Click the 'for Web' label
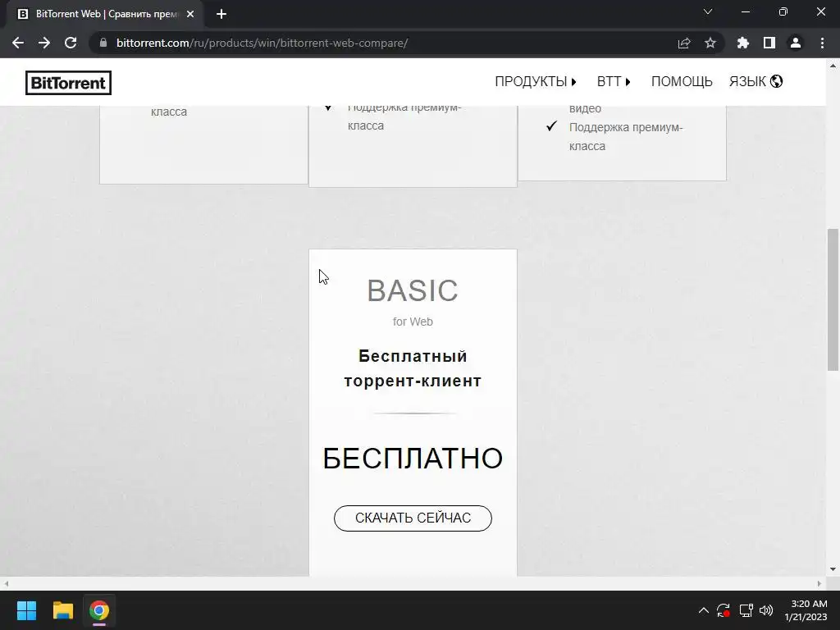This screenshot has width=840, height=630. point(413,322)
